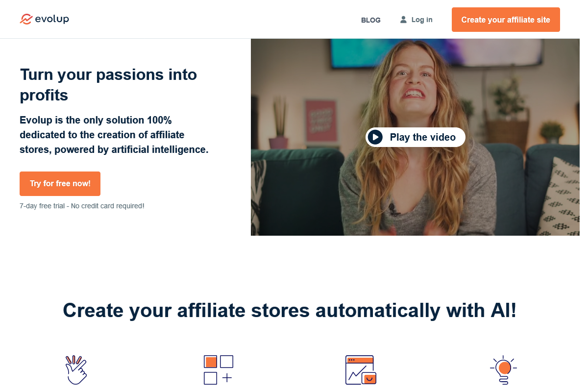Click the orange light bulb icon
The image size is (588, 392).
[x=503, y=370]
